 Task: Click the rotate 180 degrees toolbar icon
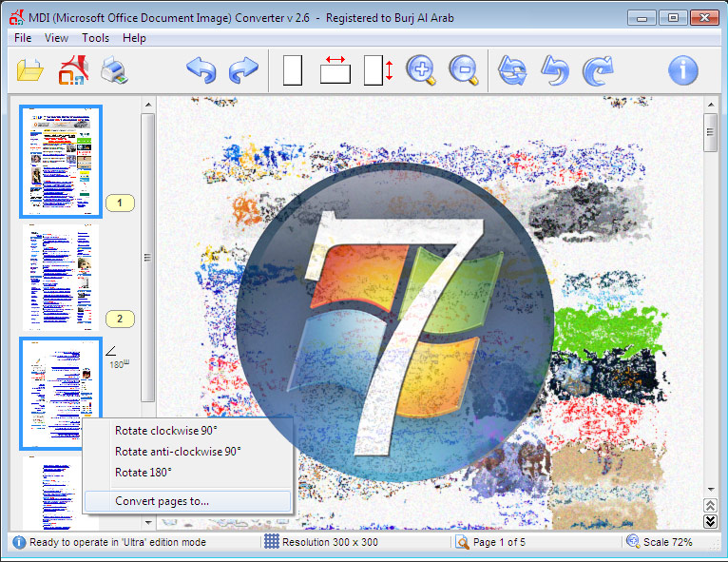tap(512, 70)
